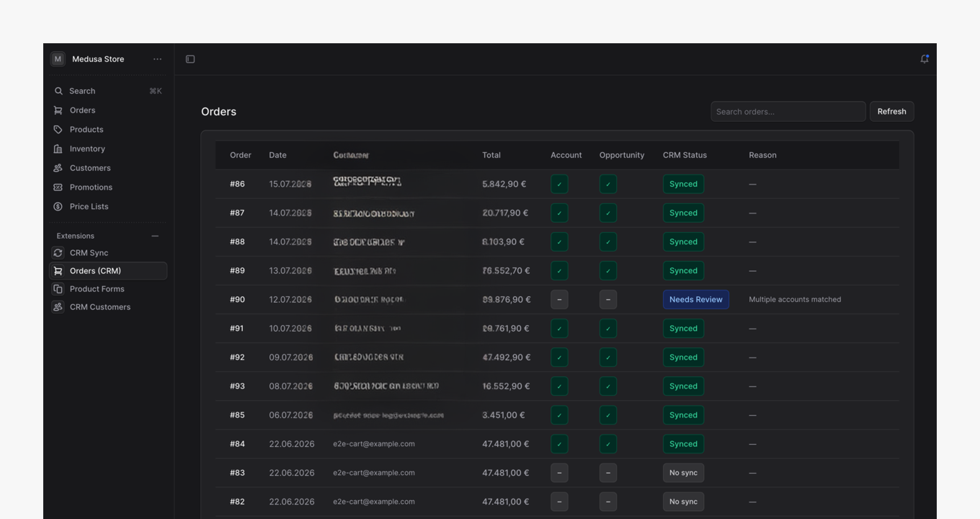Click the Opportunity column header

[622, 155]
